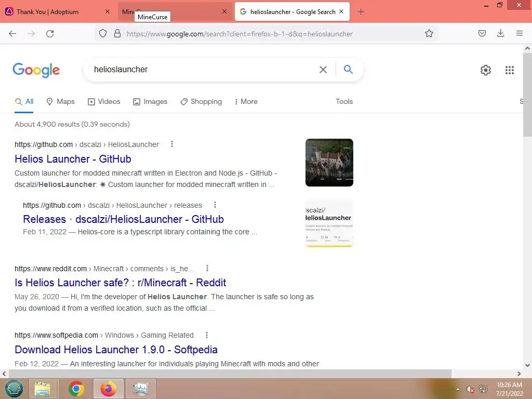Open options for the Releases GitHub result
This screenshot has width=532, height=399.
click(215, 205)
